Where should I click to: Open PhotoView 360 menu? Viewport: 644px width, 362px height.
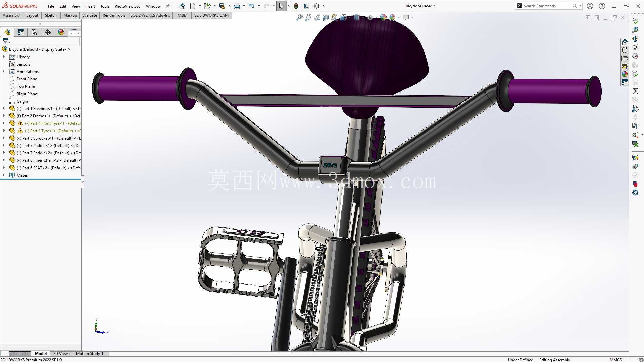coord(127,6)
